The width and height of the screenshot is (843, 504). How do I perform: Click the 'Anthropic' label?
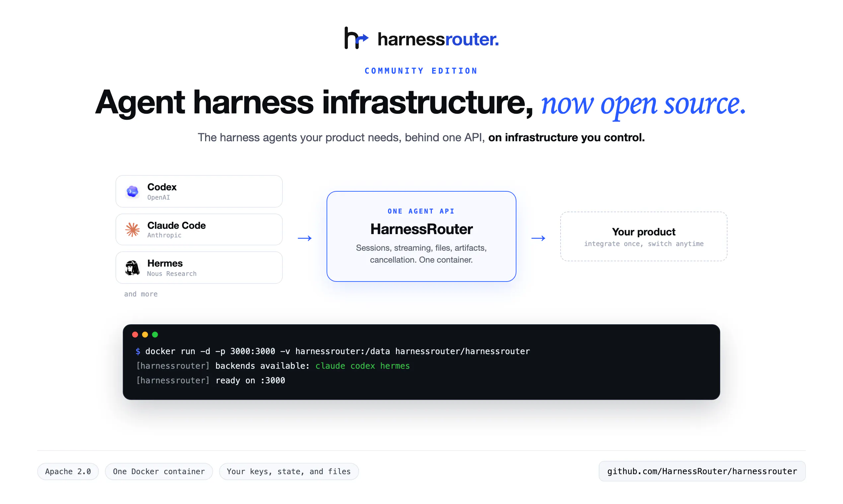(164, 235)
